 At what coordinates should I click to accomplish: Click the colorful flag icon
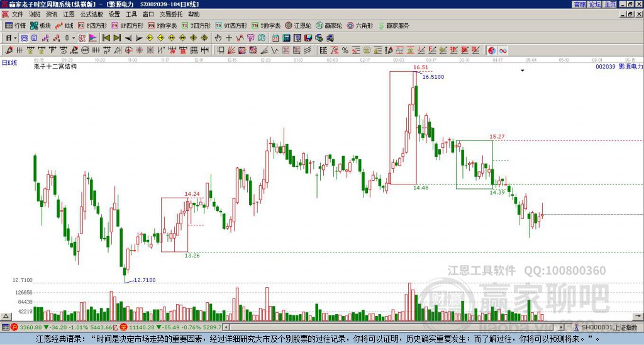point(93,38)
